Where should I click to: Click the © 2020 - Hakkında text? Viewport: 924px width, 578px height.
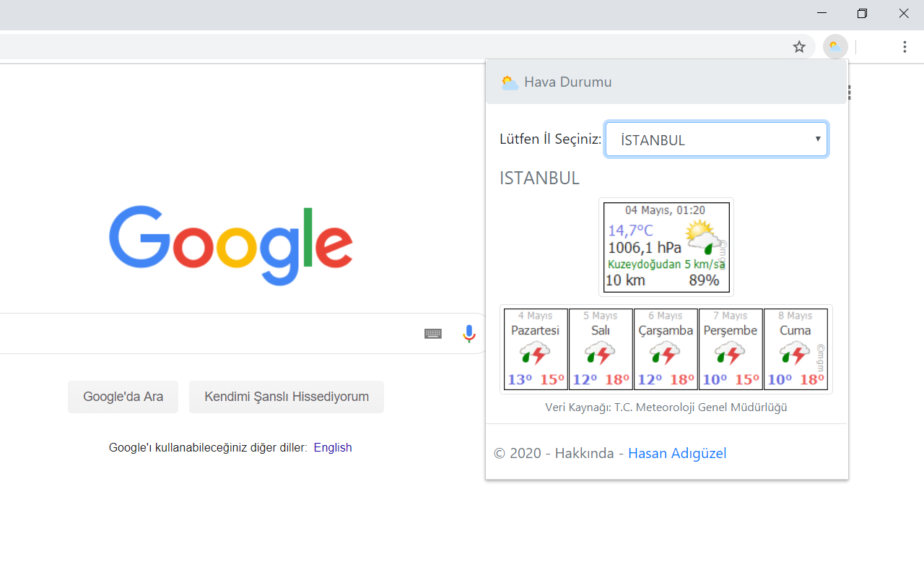tap(554, 454)
